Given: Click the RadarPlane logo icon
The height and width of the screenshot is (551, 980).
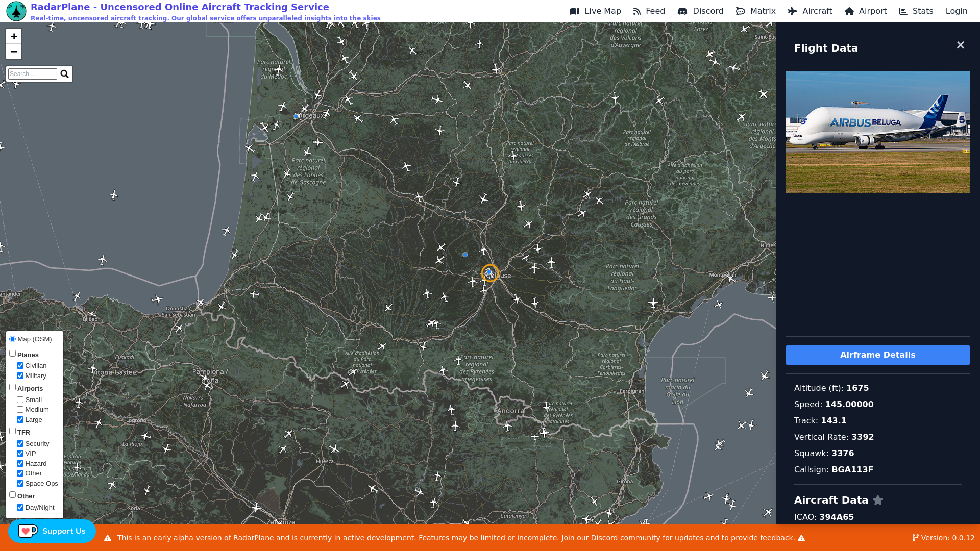Looking at the screenshot, I should click(16, 11).
